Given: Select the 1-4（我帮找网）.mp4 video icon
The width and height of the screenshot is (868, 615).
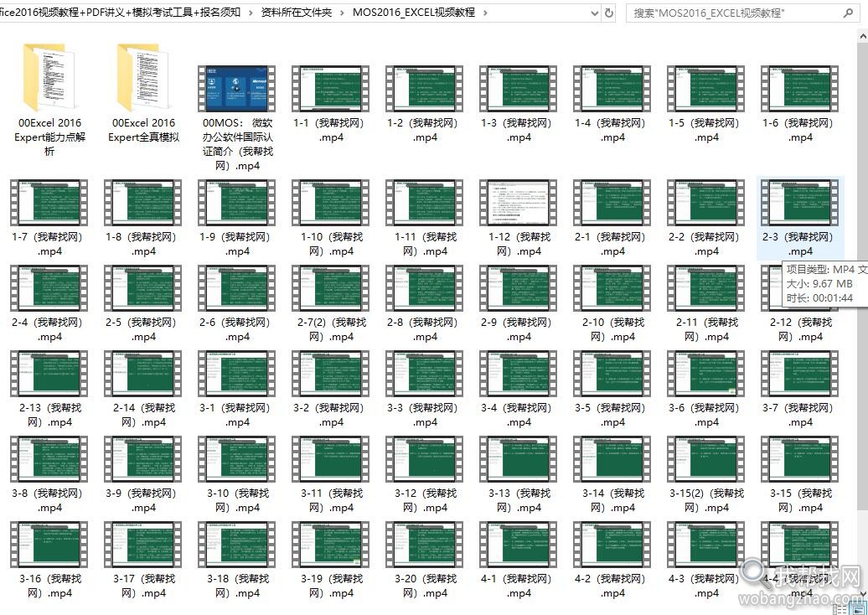Looking at the screenshot, I should point(612,89).
